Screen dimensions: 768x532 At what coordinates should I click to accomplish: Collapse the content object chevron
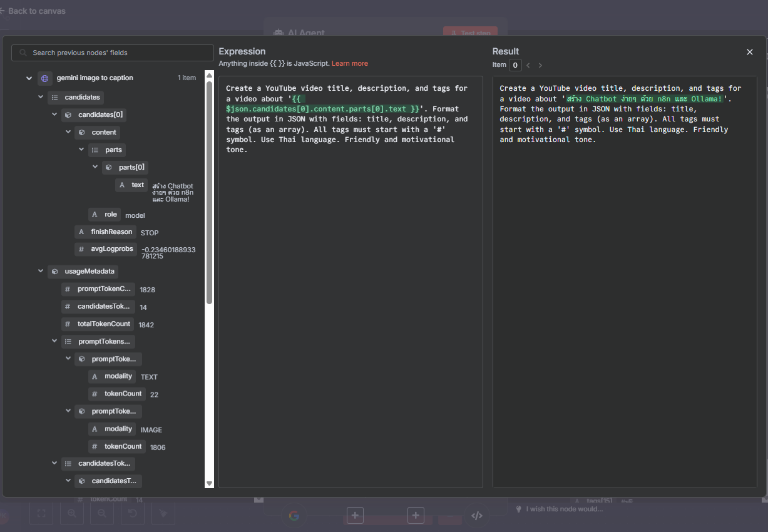[x=68, y=132]
